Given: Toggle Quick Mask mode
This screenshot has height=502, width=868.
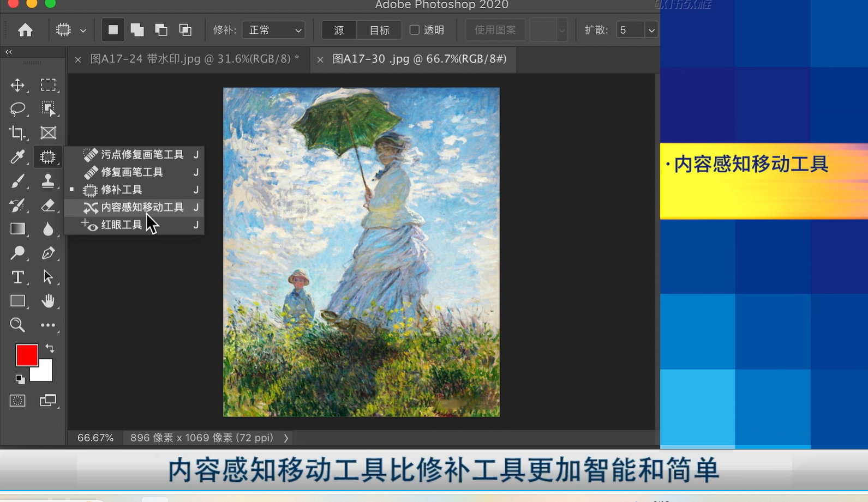Looking at the screenshot, I should (17, 401).
